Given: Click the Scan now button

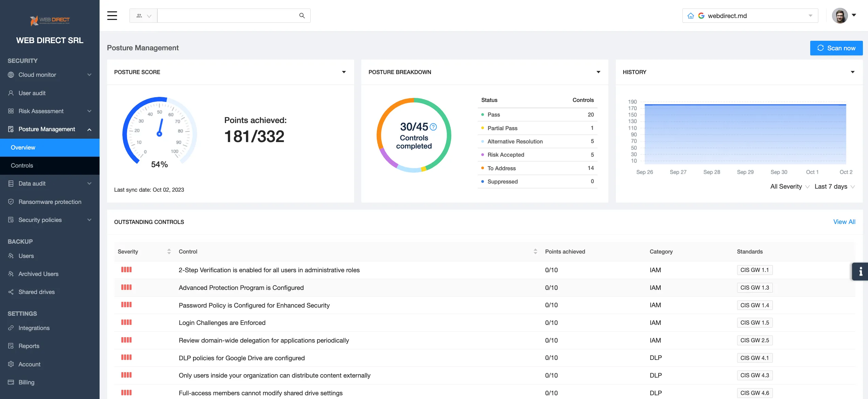Looking at the screenshot, I should 836,48.
